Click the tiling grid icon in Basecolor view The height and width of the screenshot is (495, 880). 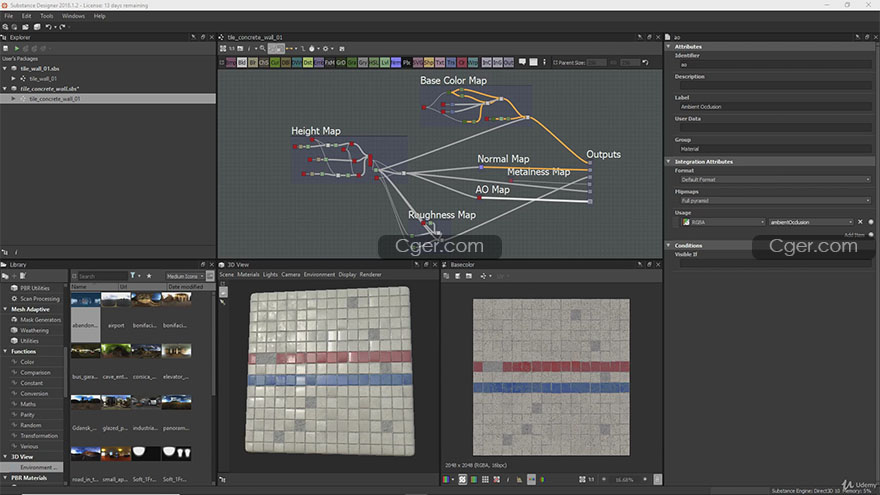[485, 479]
